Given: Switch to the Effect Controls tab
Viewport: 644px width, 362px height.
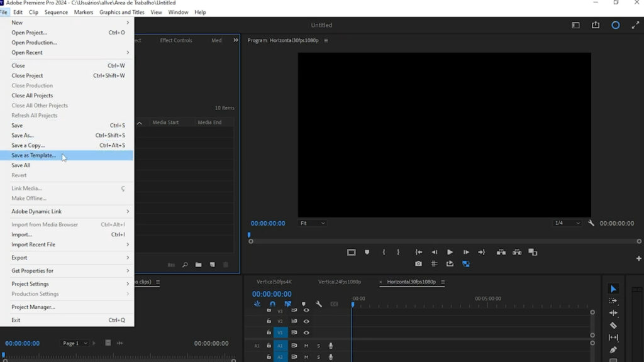Looking at the screenshot, I should tap(176, 40).
